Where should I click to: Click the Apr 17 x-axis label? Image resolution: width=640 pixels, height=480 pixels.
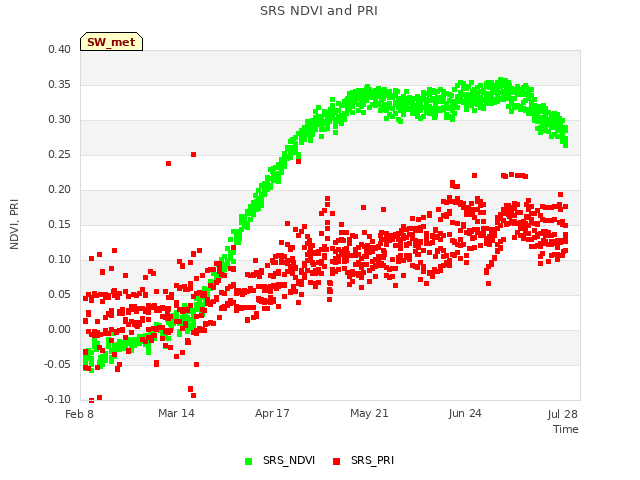point(272,413)
